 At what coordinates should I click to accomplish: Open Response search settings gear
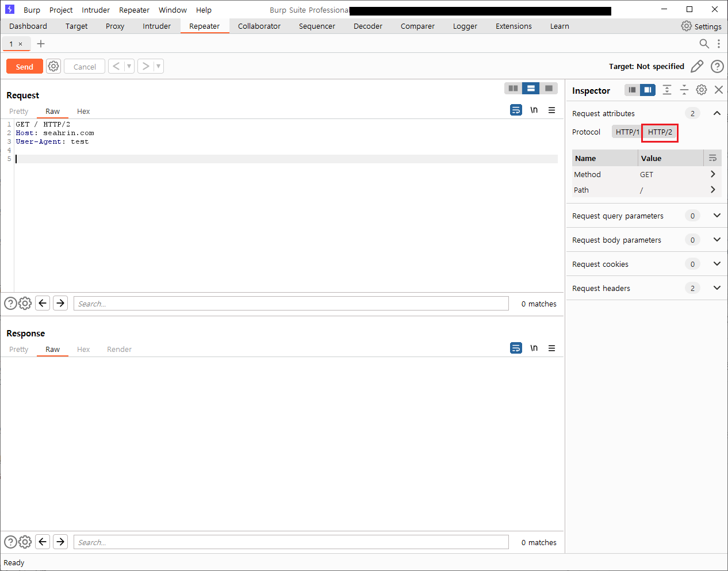[25, 542]
